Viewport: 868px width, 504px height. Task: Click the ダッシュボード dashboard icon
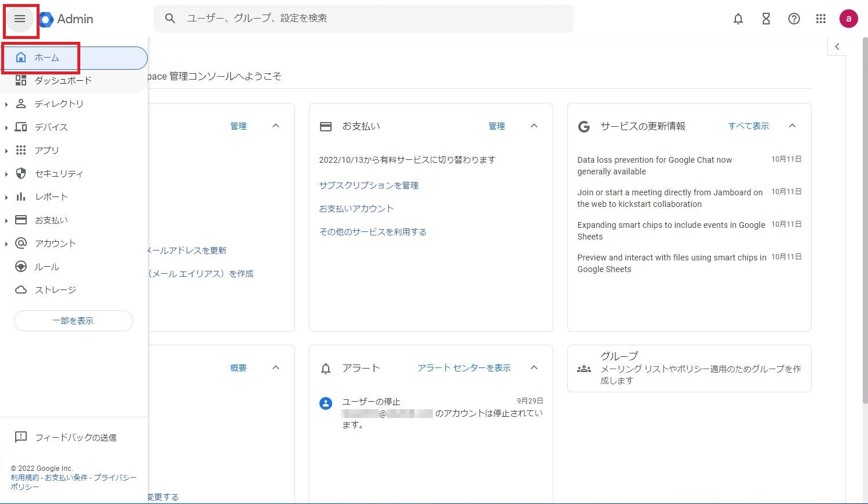[21, 80]
